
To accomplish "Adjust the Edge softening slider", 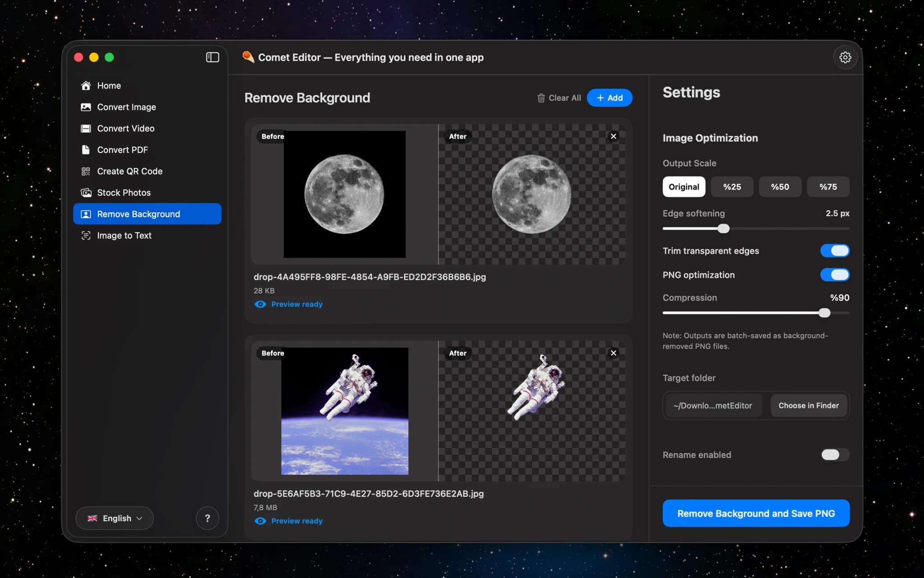I will click(x=724, y=228).
